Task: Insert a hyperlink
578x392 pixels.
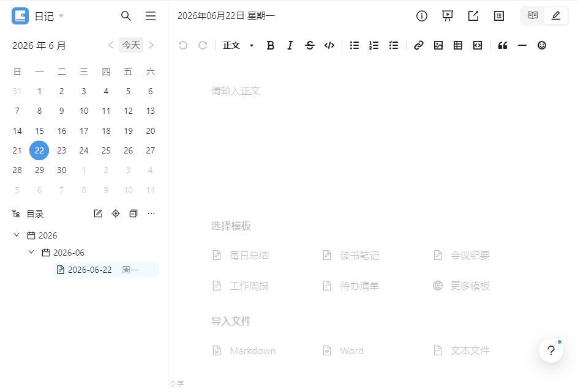Action: pos(418,45)
